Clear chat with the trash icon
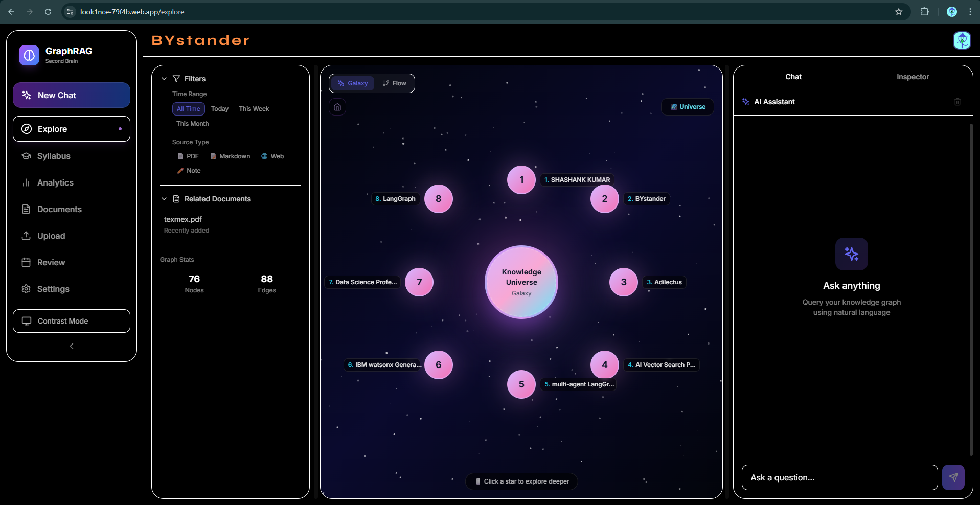 [958, 102]
